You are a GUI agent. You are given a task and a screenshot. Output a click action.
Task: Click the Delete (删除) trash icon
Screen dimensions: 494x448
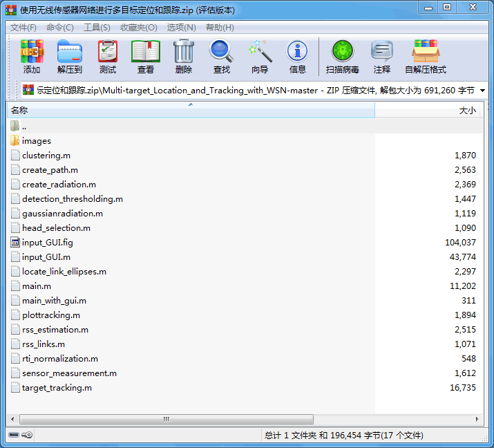coord(184,57)
